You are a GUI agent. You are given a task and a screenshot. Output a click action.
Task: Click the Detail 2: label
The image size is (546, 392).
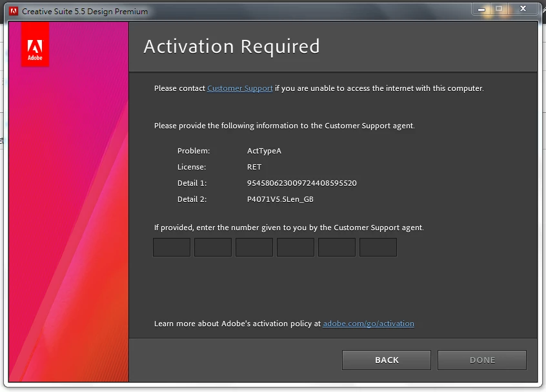tap(192, 199)
